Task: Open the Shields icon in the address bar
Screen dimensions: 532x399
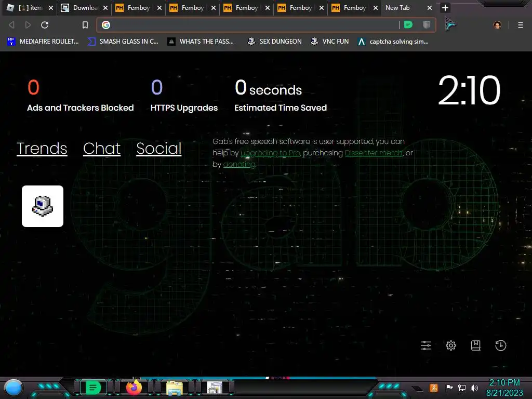Action: tap(427, 25)
